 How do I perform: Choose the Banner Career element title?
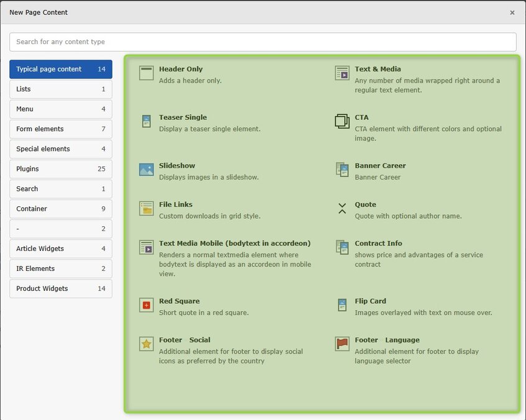tap(380, 166)
